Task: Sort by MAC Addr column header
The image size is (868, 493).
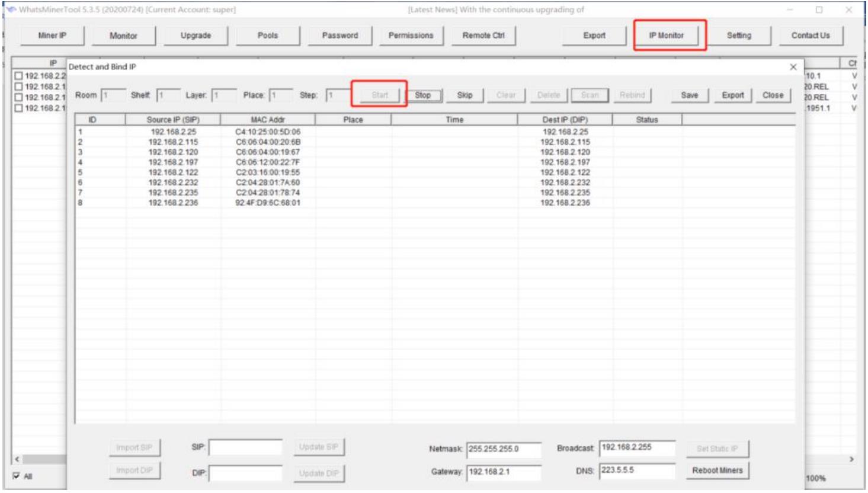Action: pos(267,120)
